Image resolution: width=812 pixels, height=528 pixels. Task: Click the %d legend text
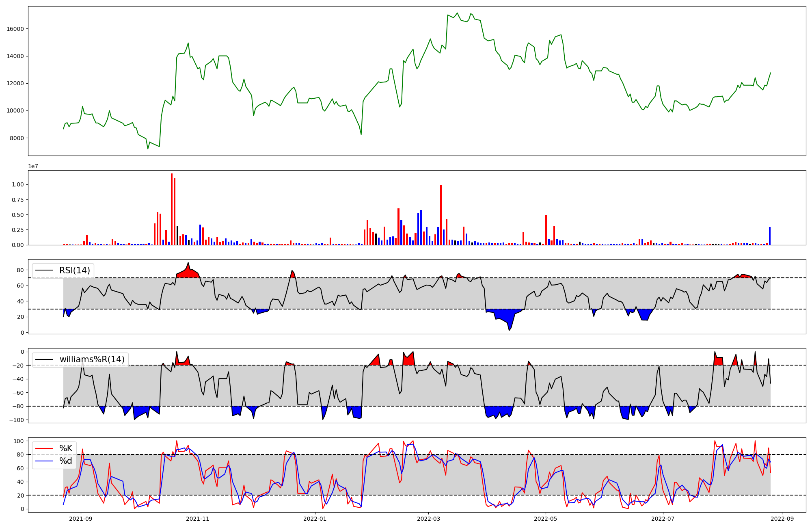coord(66,461)
